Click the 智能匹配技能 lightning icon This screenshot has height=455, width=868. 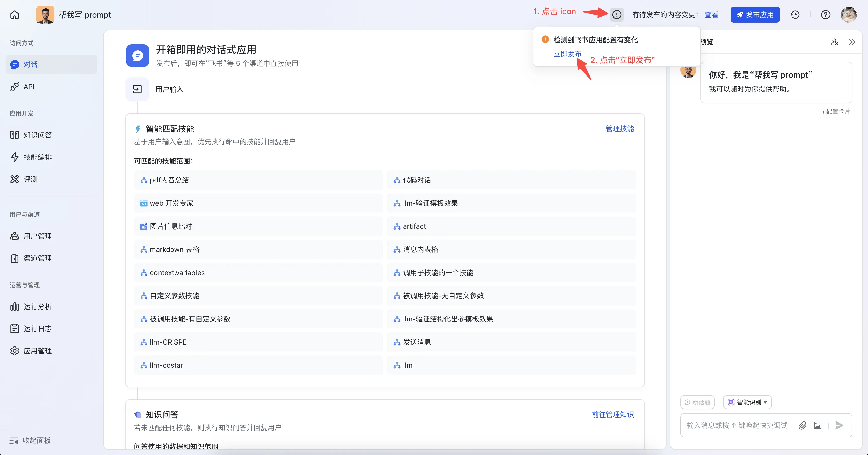138,129
